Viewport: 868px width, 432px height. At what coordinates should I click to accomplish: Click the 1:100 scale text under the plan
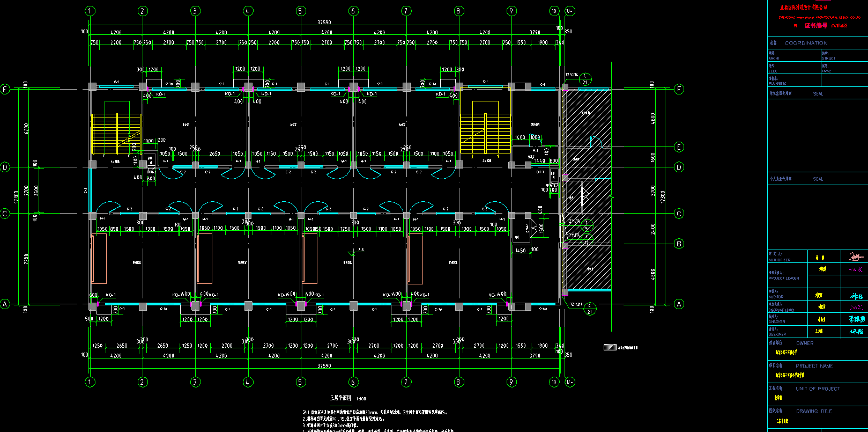(361, 399)
